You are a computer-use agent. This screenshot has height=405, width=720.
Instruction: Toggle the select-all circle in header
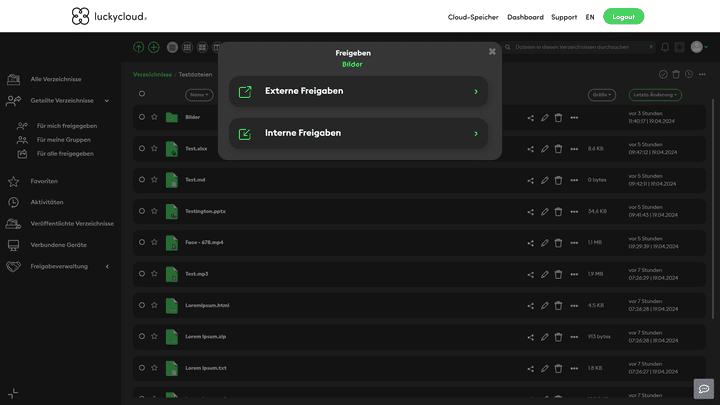[142, 94]
